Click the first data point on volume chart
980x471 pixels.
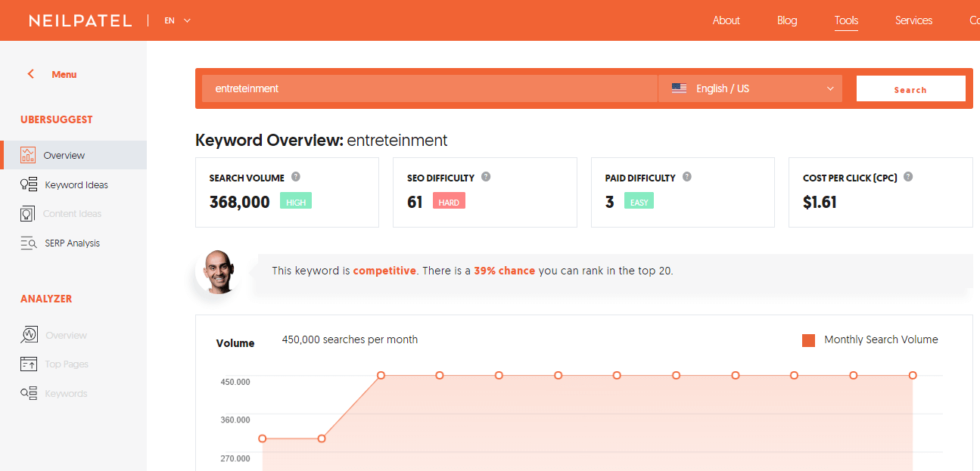[x=263, y=438]
